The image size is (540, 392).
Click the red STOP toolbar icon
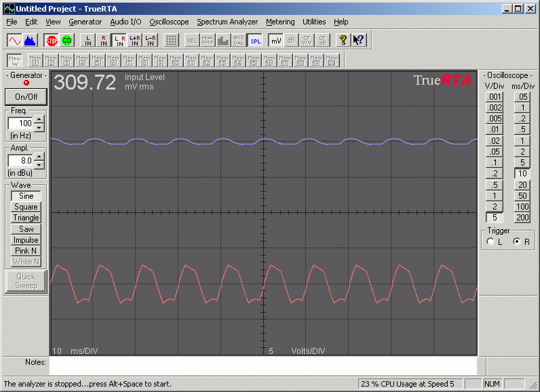click(x=52, y=41)
